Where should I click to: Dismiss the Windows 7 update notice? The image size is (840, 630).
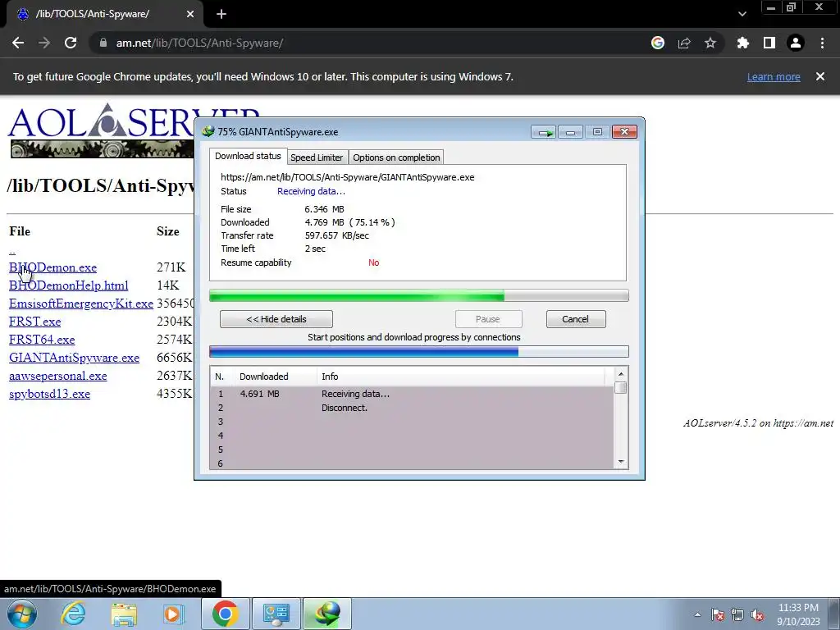point(820,76)
